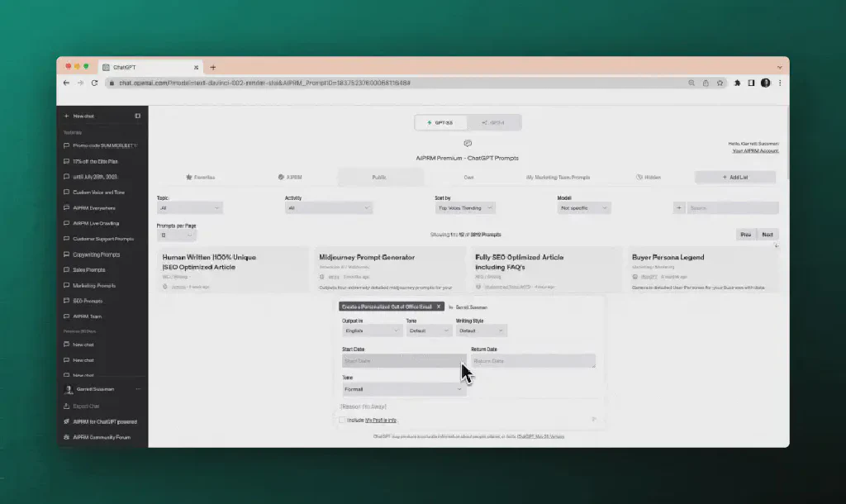
Task: Click the share icon in address bar
Action: coord(706,83)
